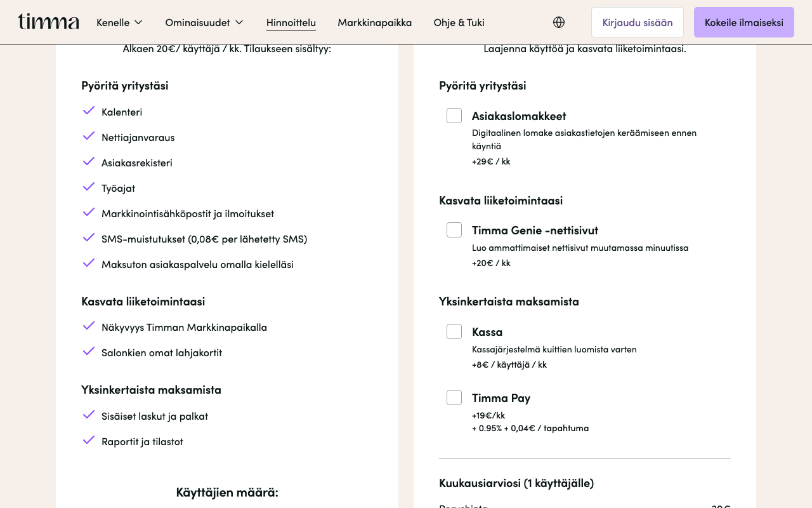Click checkmark icon beside Nettiajanvaraus
Screen dimensions: 812x508
(x=89, y=136)
